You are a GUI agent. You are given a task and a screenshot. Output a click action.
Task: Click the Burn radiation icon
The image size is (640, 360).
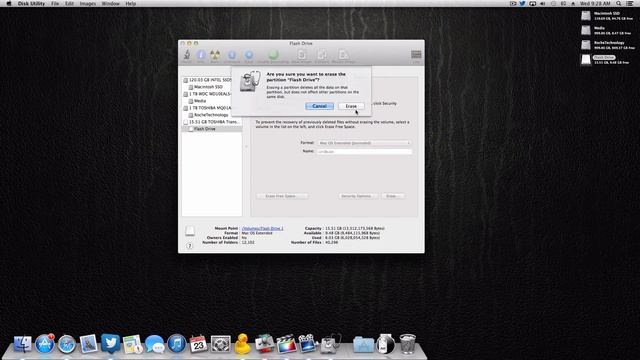[x=215, y=55]
